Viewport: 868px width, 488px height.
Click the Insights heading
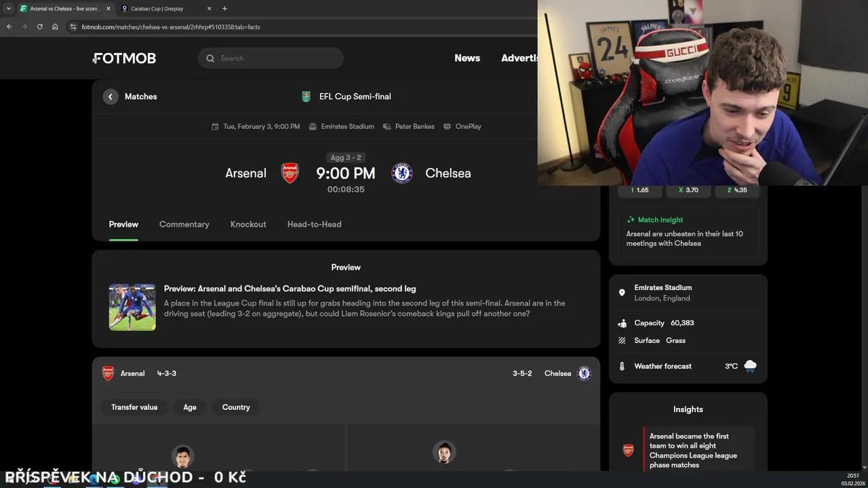688,409
